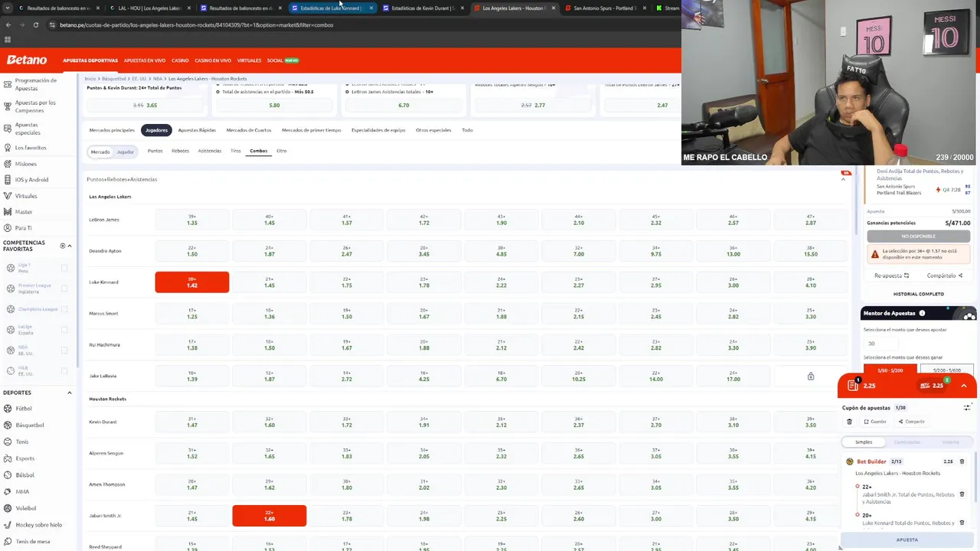The image size is (980, 551).
Task: Click Mentor de Apuestas info icon
Action: pyautogui.click(x=922, y=313)
